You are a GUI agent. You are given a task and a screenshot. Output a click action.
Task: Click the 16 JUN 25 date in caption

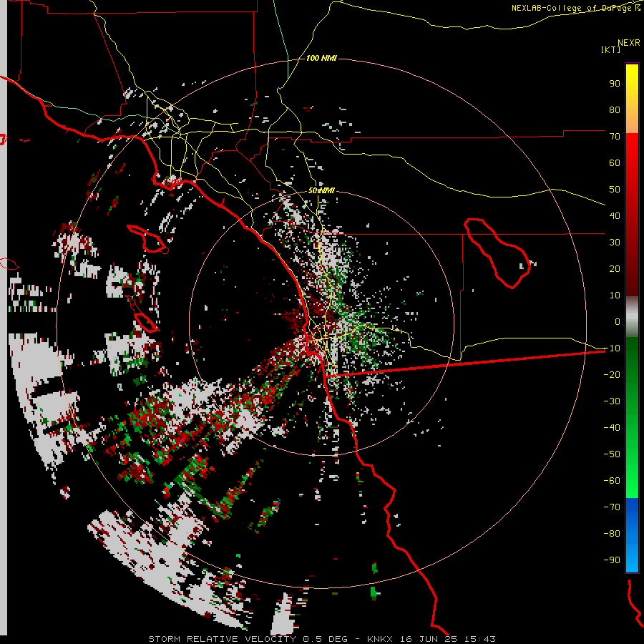click(429, 639)
